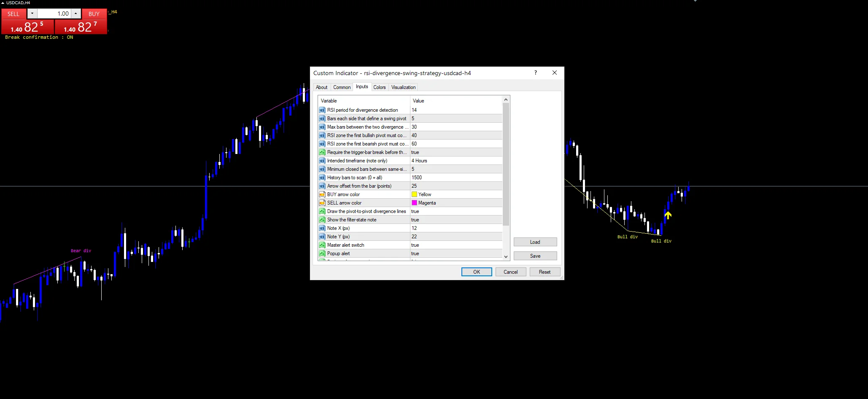The height and width of the screenshot is (399, 868).
Task: Close the Custom Indicator dialog
Action: pyautogui.click(x=555, y=73)
